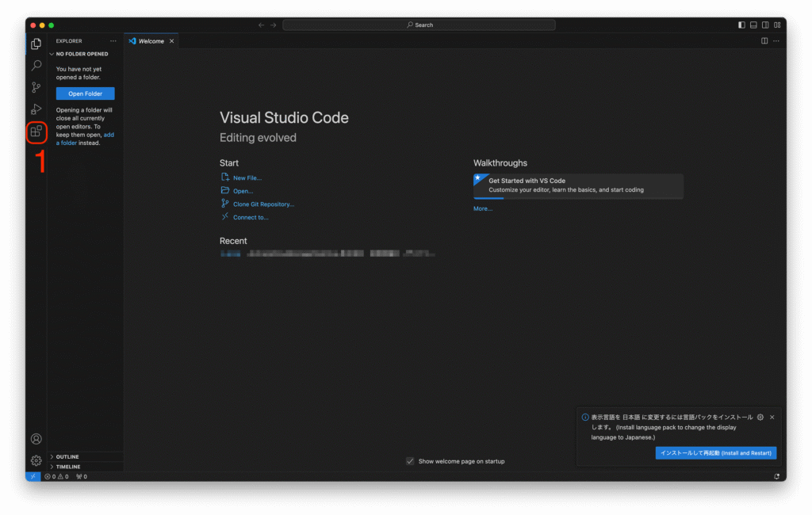Click the ports forwarded status indicator

[x=82, y=477]
